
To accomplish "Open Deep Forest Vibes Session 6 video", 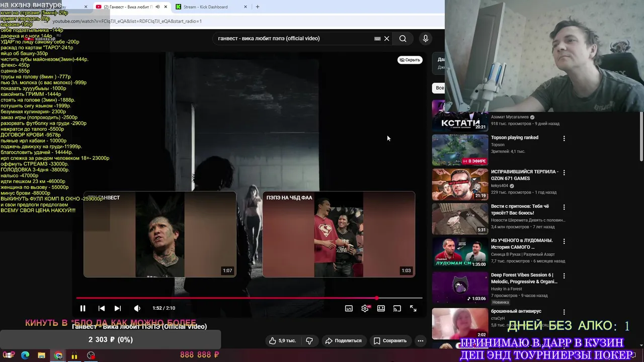I will coord(524,278).
